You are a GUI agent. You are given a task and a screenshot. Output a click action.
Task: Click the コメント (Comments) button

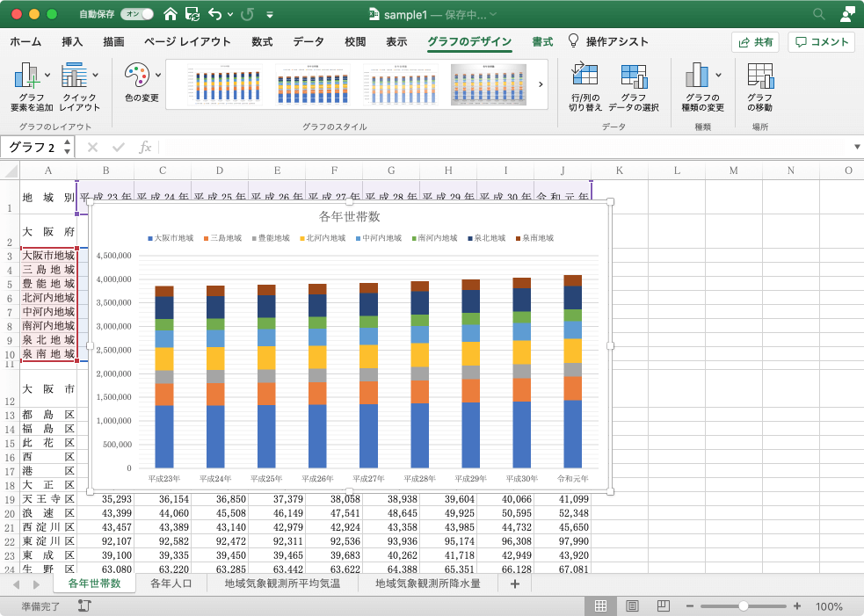822,41
